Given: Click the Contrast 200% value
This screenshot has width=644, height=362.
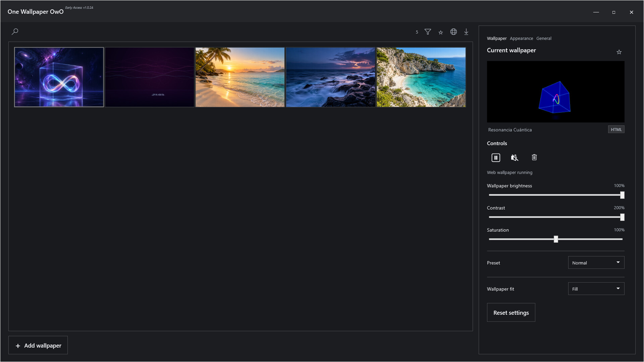Looking at the screenshot, I should pyautogui.click(x=619, y=208).
